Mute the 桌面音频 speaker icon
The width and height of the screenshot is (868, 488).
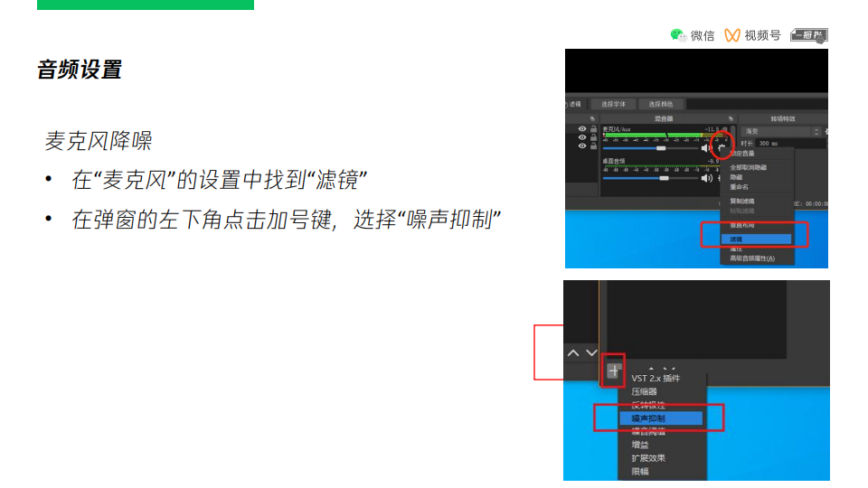[x=706, y=178]
